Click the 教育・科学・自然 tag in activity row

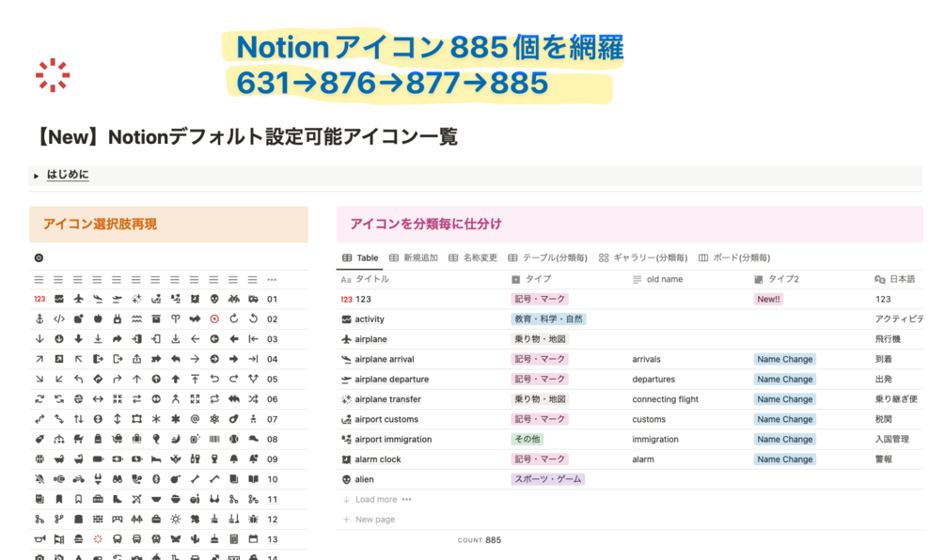point(548,319)
